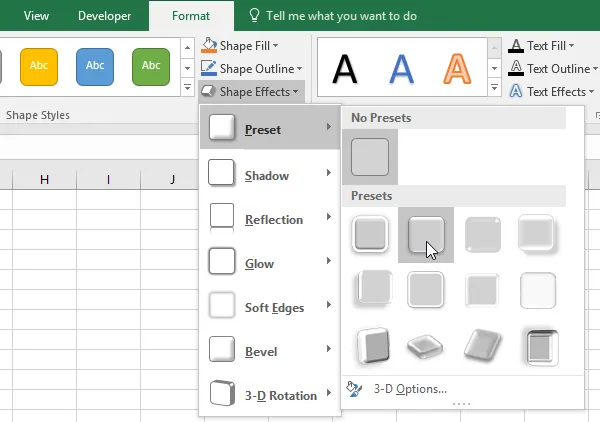Open the Shape Outline dropdown
600x422 pixels.
[252, 69]
